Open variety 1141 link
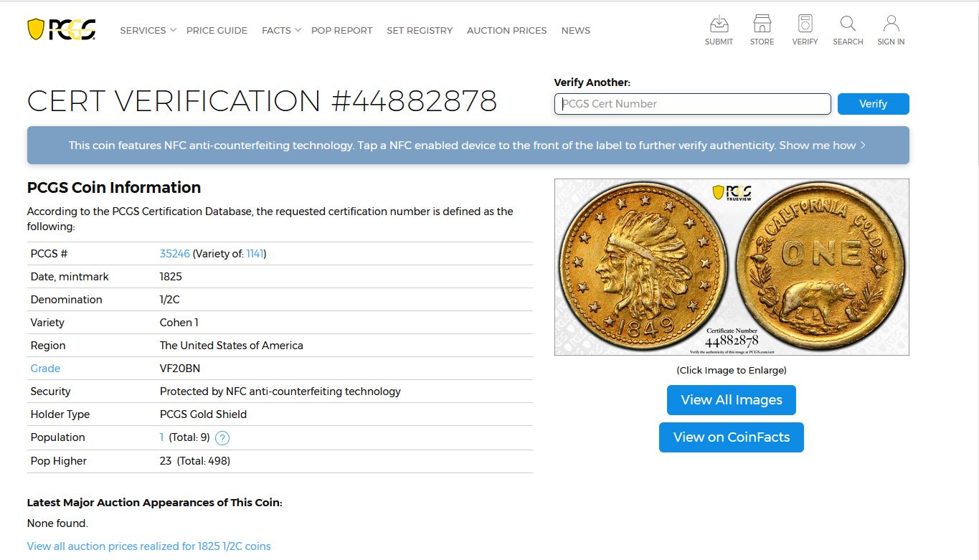Image resolution: width=979 pixels, height=560 pixels. tap(255, 254)
